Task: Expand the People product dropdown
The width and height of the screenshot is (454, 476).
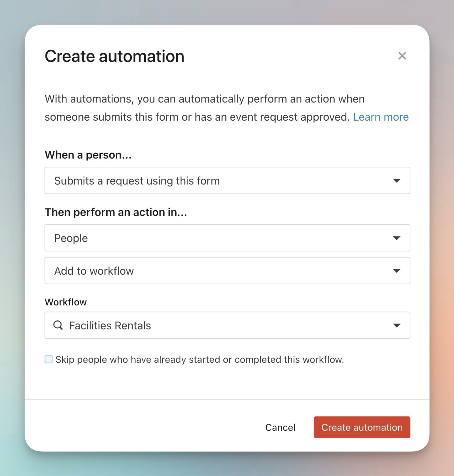Action: [x=218, y=238]
